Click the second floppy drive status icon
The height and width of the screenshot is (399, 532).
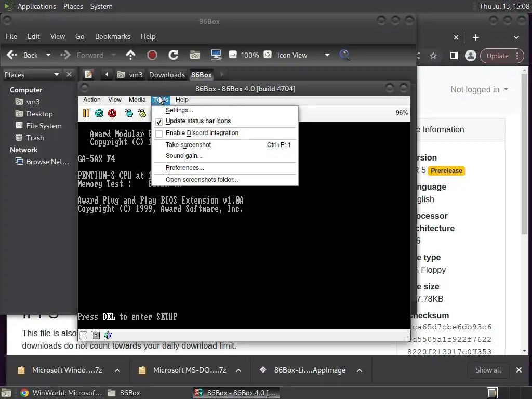(96, 335)
